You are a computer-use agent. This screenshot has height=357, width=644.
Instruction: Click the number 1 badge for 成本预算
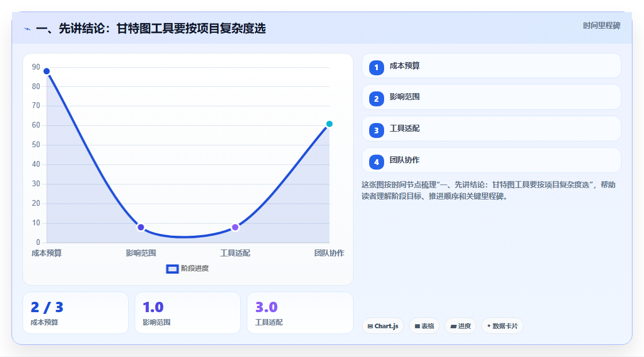coord(376,68)
